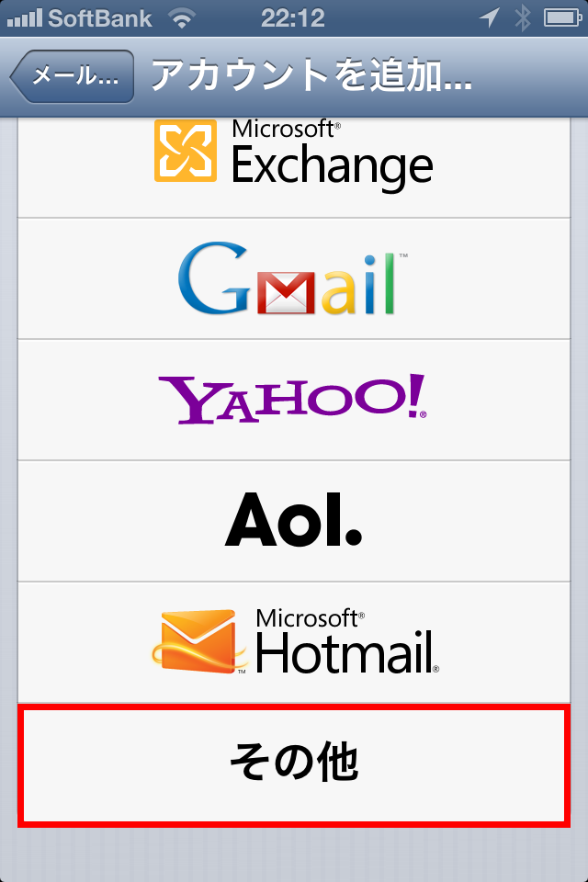Tap the red envelope in Gmail logo
The image size is (588, 882).
pyautogui.click(x=286, y=292)
